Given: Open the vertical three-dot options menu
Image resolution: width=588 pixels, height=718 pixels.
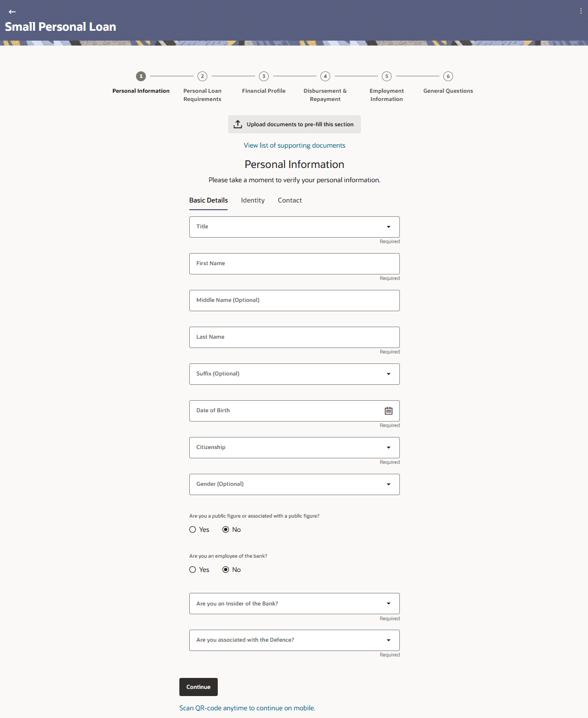Looking at the screenshot, I should point(581,11).
